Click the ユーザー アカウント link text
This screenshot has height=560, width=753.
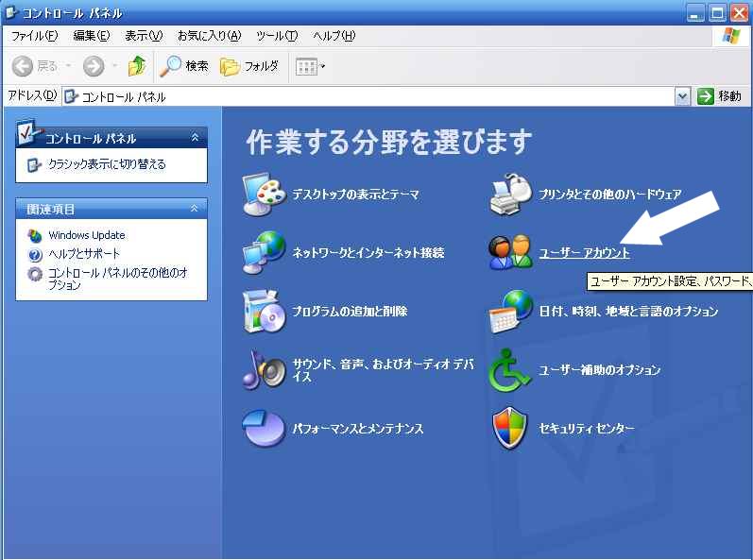pyautogui.click(x=584, y=253)
